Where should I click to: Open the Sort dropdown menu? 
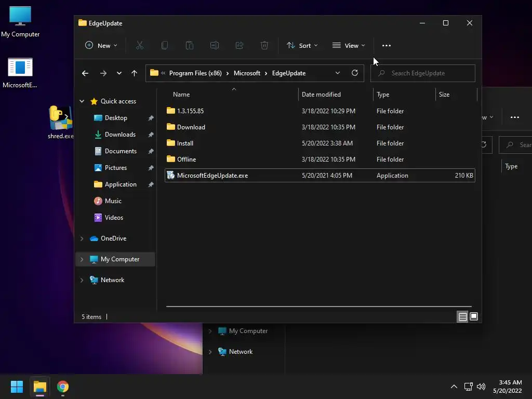point(302,46)
